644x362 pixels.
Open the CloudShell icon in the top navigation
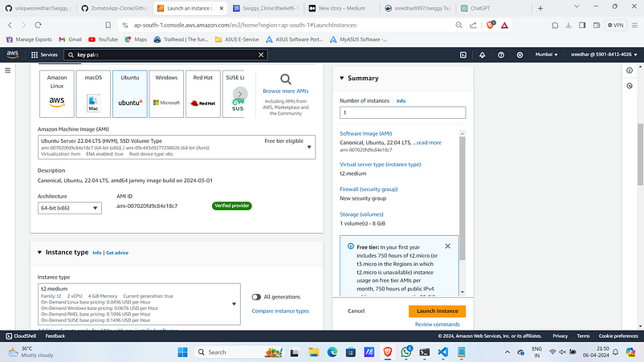463,55
